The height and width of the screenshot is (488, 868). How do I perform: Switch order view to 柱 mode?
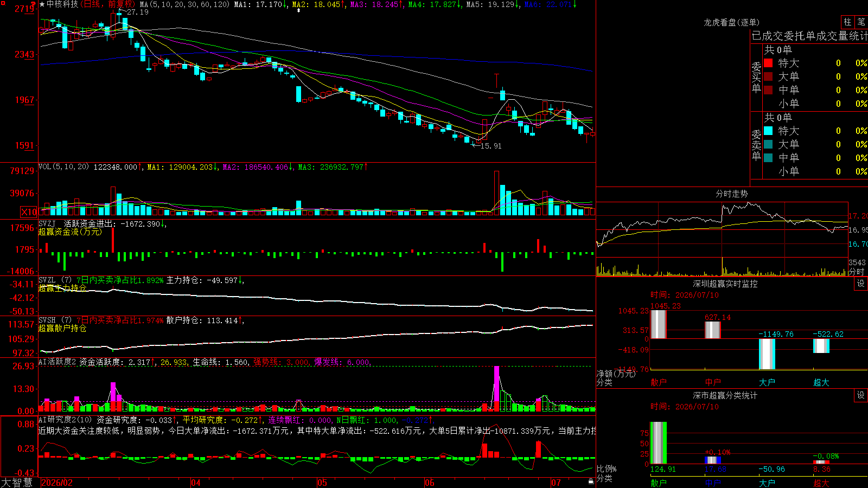click(x=847, y=22)
